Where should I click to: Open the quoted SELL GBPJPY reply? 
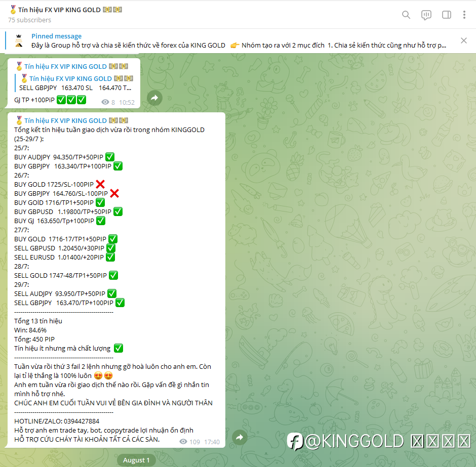pos(74,83)
